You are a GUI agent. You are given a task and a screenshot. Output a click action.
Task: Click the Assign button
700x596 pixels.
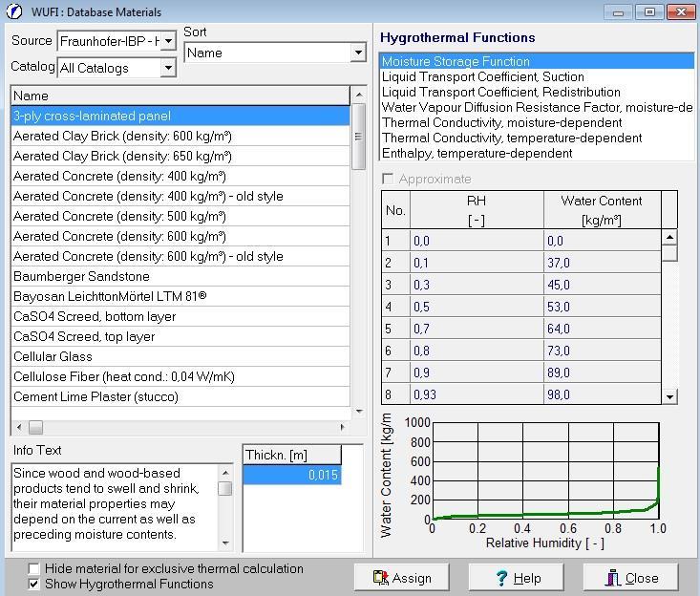(x=402, y=578)
